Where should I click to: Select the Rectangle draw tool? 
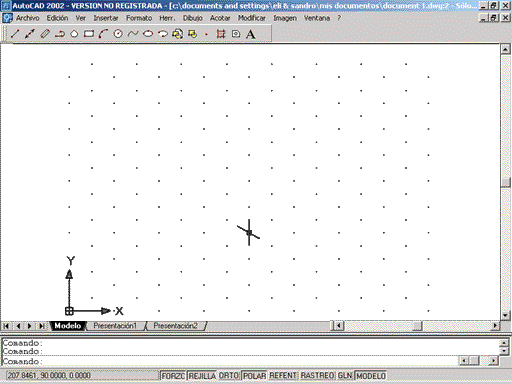[x=89, y=34]
